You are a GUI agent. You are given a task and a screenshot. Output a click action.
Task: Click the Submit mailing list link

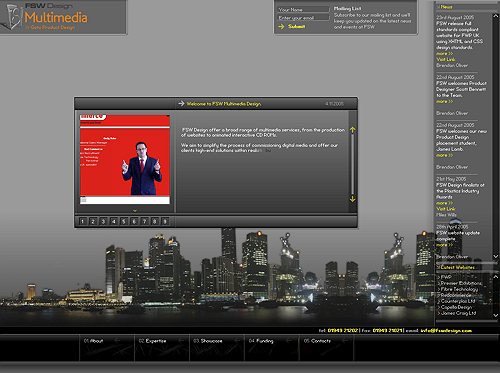click(x=296, y=26)
